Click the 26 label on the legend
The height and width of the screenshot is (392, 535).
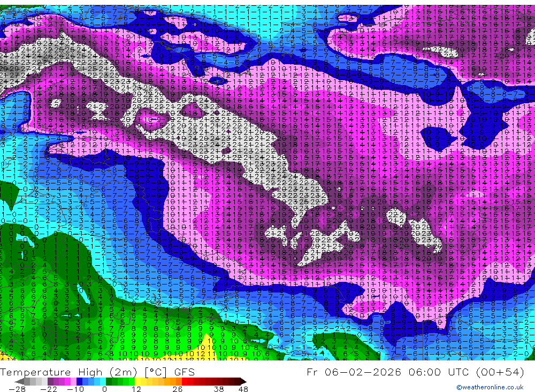(x=178, y=389)
